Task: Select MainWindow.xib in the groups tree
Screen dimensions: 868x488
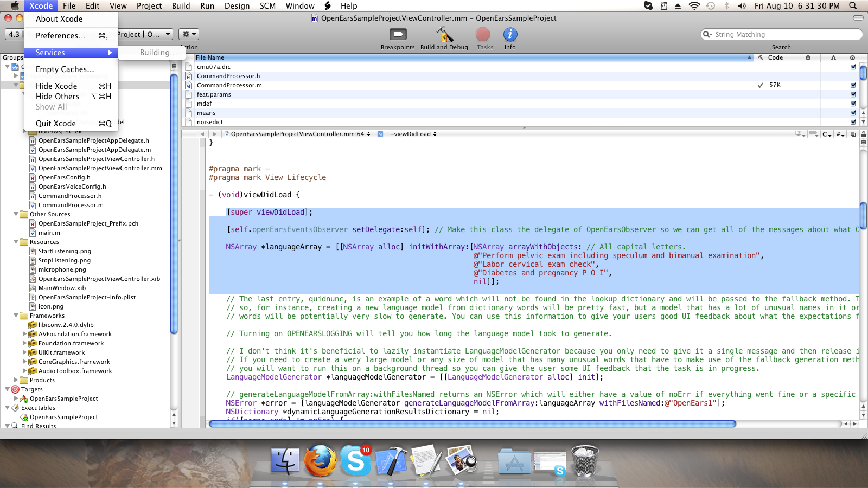Action: pyautogui.click(x=62, y=288)
